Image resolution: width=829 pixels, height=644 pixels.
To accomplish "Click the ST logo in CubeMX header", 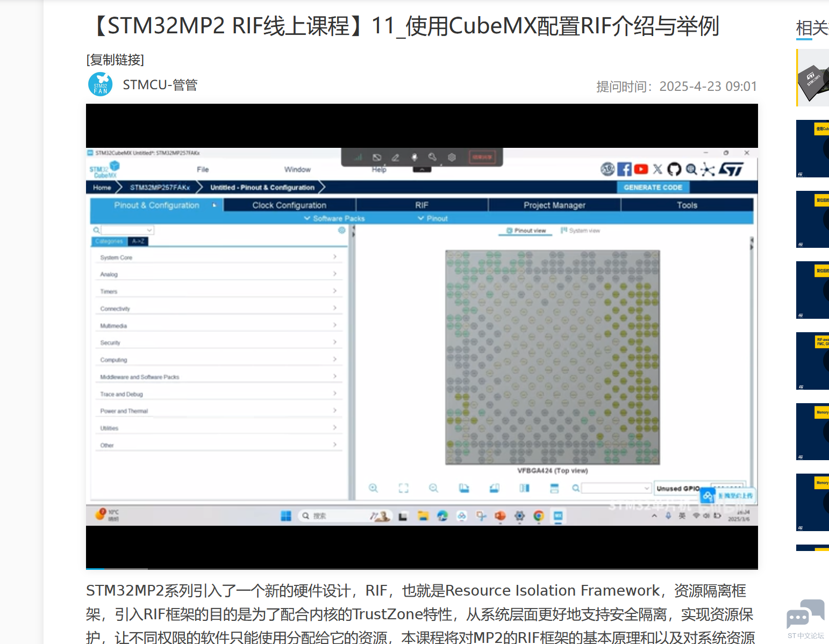I will pos(731,169).
